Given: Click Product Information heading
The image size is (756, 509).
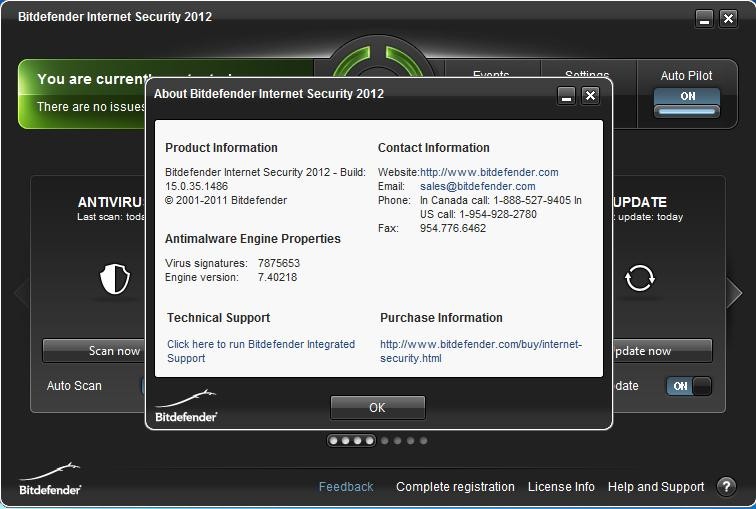Looking at the screenshot, I should [x=221, y=147].
